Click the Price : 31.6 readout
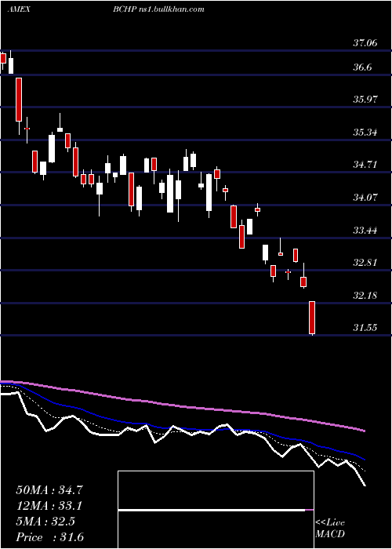The image size is (392, 549). tap(49, 537)
